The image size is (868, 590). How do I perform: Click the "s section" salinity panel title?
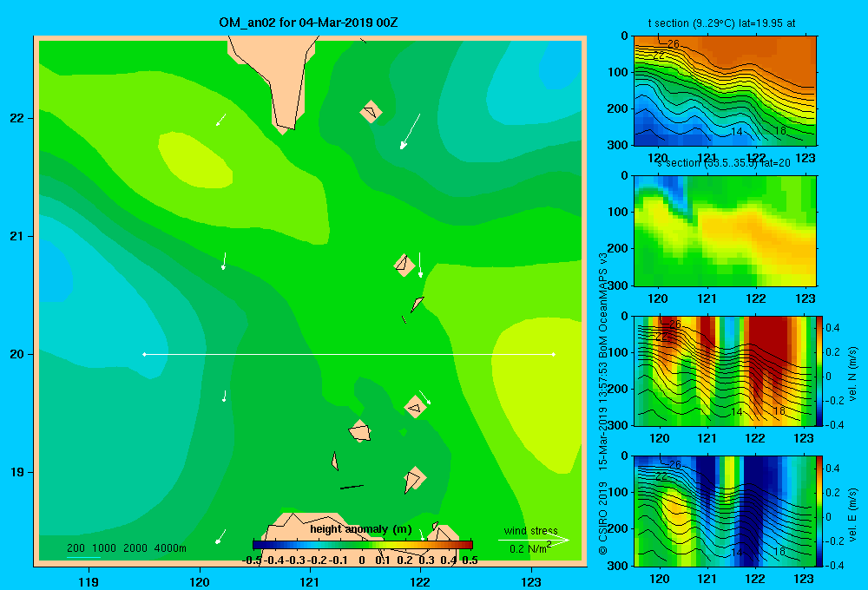point(723,163)
